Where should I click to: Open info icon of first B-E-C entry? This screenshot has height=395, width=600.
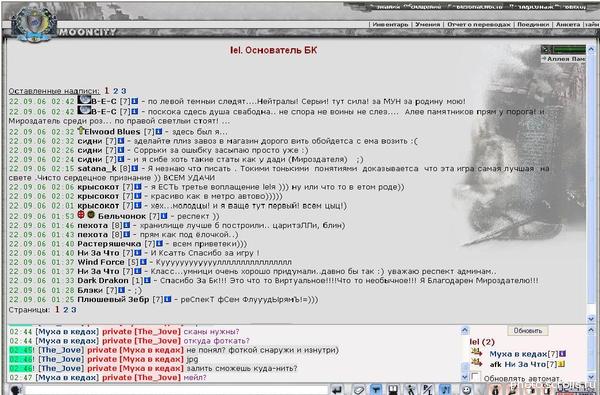click(x=135, y=101)
